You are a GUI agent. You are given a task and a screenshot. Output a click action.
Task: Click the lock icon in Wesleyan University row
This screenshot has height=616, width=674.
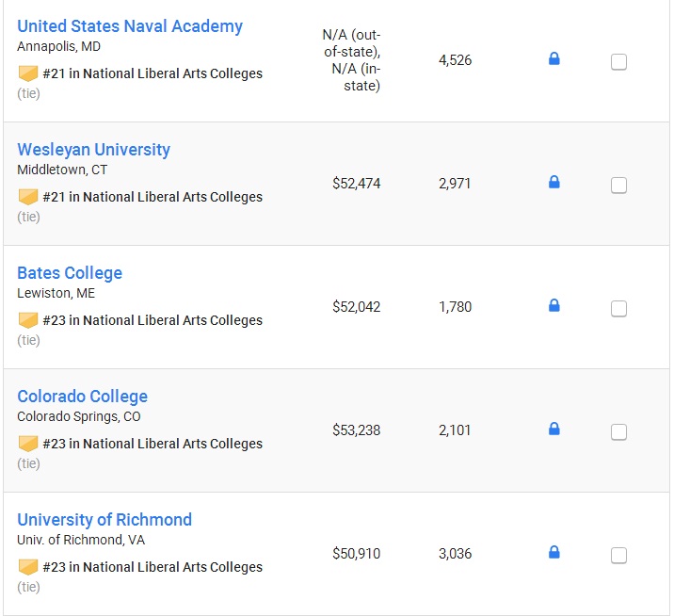554,182
